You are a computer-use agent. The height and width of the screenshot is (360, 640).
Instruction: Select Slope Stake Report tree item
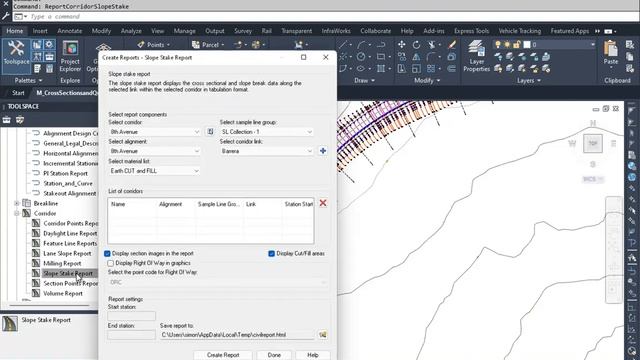[68, 273]
